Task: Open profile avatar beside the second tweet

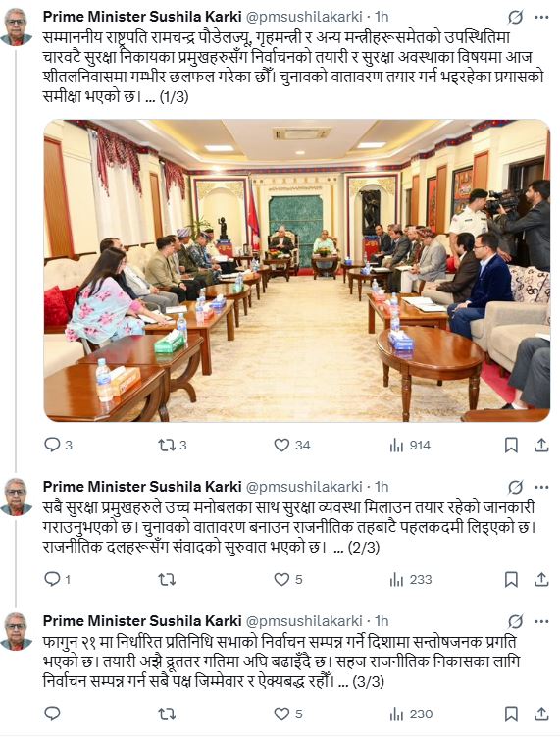Action: (16, 497)
